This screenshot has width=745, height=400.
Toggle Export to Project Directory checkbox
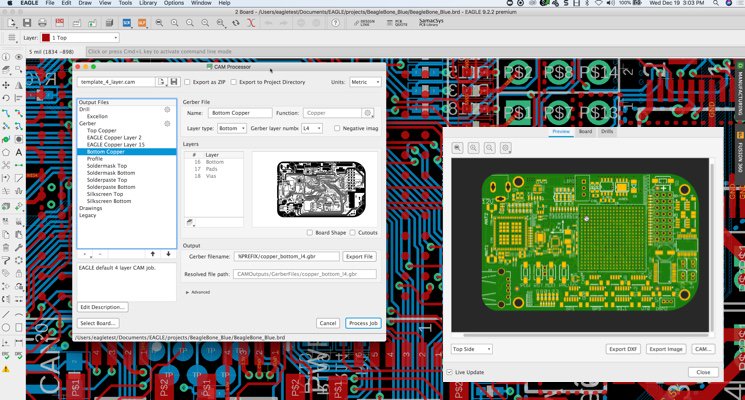[x=233, y=82]
